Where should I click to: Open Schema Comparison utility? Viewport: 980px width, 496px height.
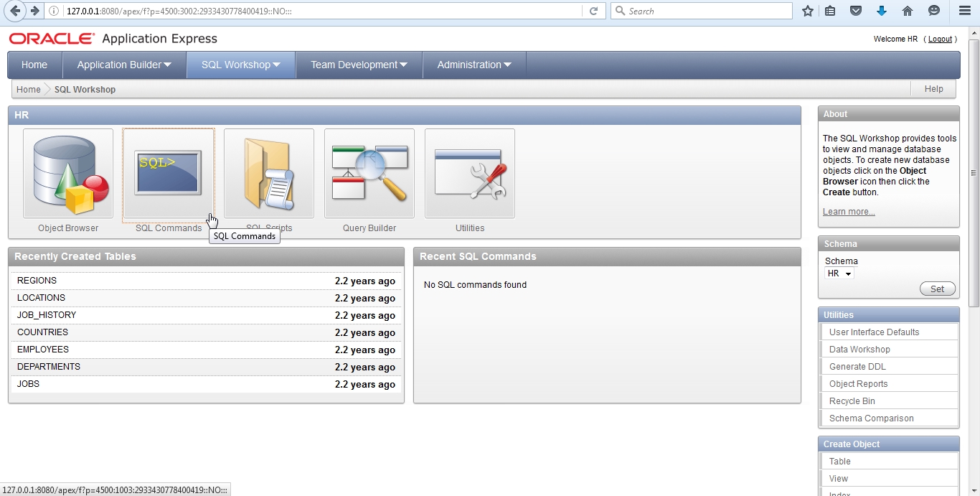click(889, 418)
